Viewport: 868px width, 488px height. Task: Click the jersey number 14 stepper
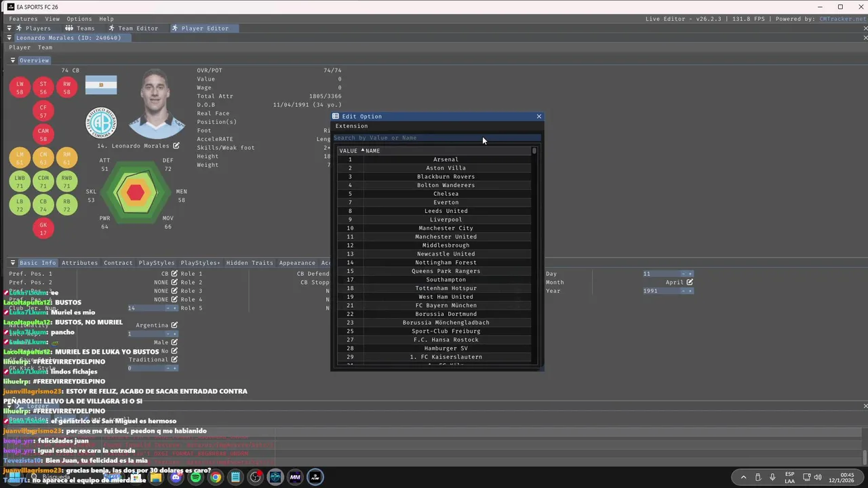[172, 308]
